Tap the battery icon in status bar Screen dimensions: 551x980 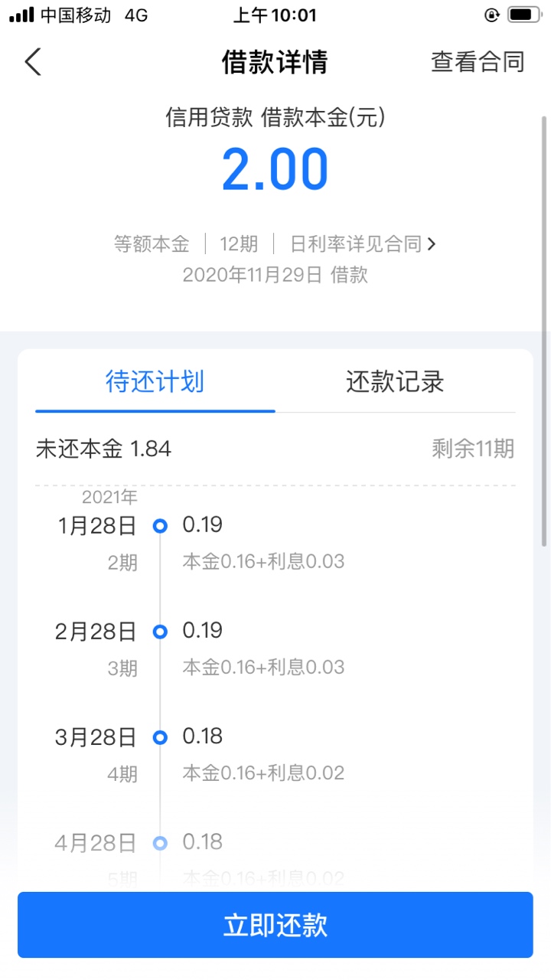coord(524,15)
